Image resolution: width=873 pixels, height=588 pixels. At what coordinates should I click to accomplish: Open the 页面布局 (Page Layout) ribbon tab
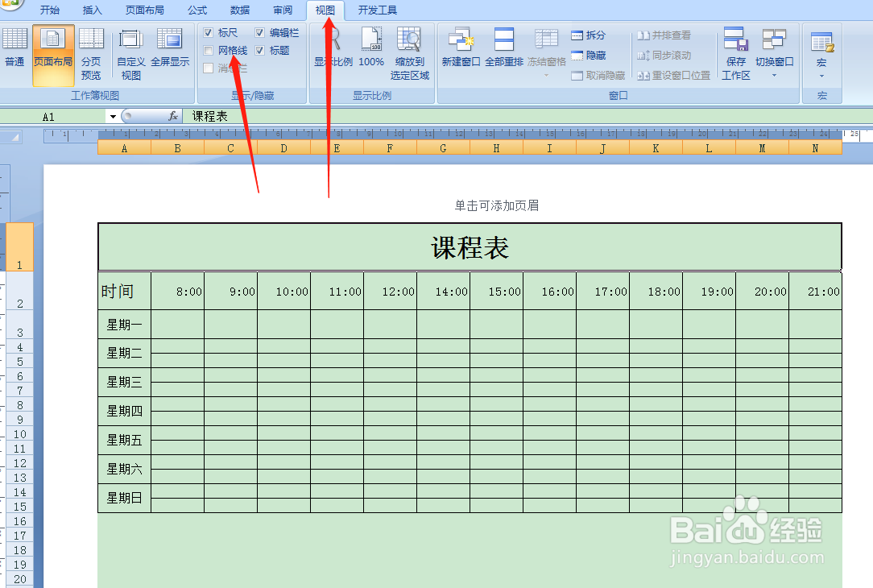pos(144,10)
